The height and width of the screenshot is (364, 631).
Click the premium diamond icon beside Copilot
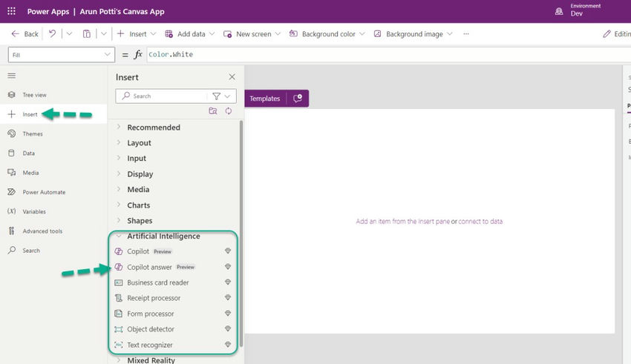tap(228, 251)
